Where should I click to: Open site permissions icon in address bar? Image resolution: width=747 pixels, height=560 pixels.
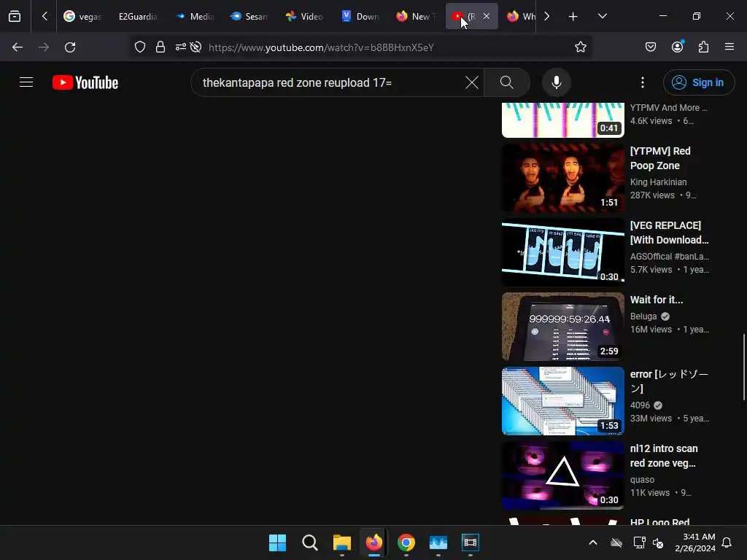(181, 47)
